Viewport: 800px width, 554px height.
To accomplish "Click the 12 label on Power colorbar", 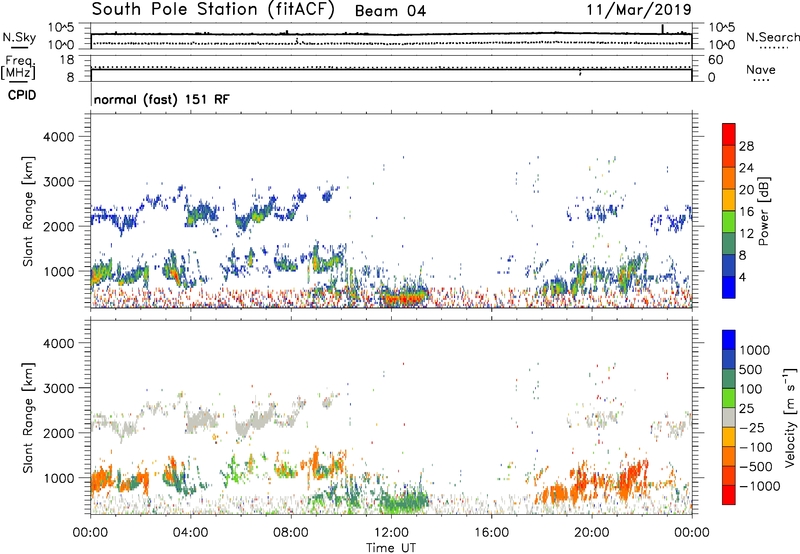I will click(x=746, y=234).
